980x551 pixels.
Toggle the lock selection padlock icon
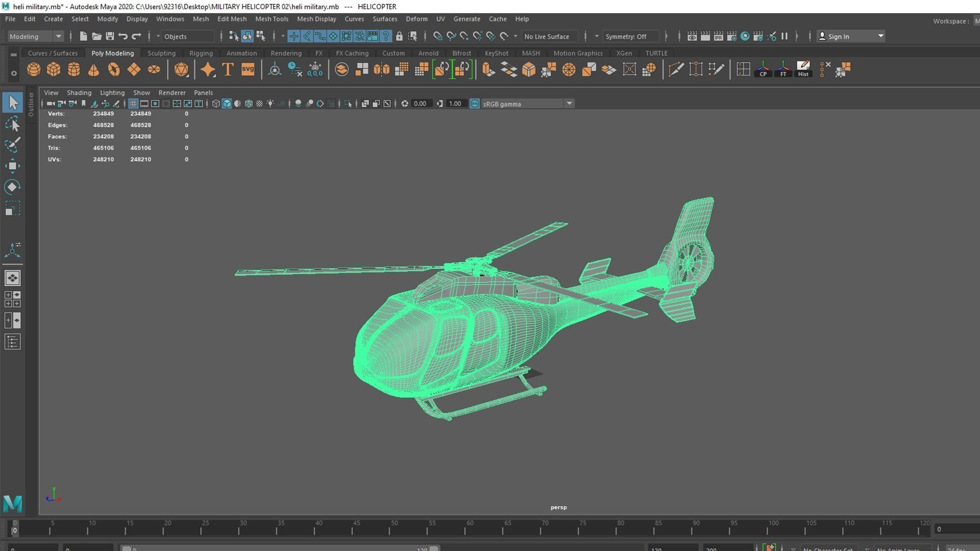point(399,36)
